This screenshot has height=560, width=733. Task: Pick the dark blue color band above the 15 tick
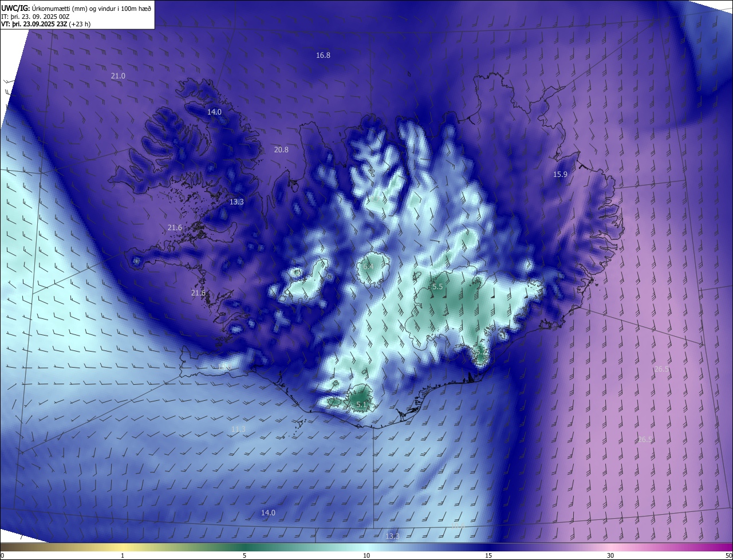click(488, 547)
